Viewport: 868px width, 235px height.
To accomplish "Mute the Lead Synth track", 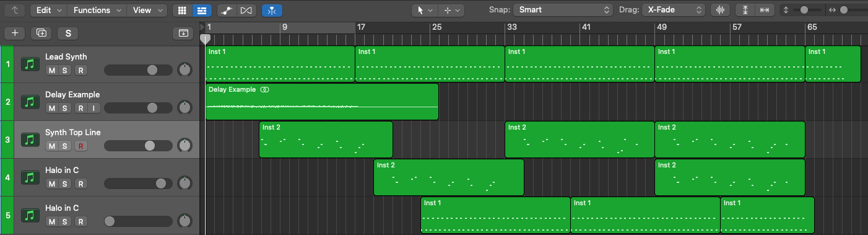I will point(52,71).
